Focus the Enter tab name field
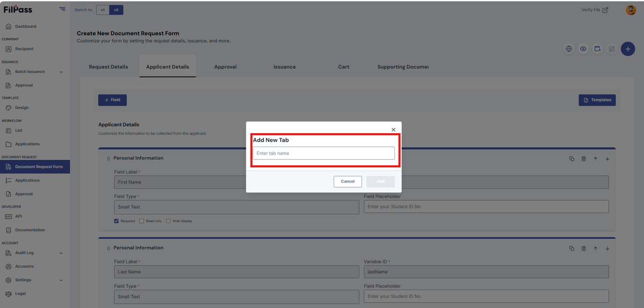 (x=324, y=153)
